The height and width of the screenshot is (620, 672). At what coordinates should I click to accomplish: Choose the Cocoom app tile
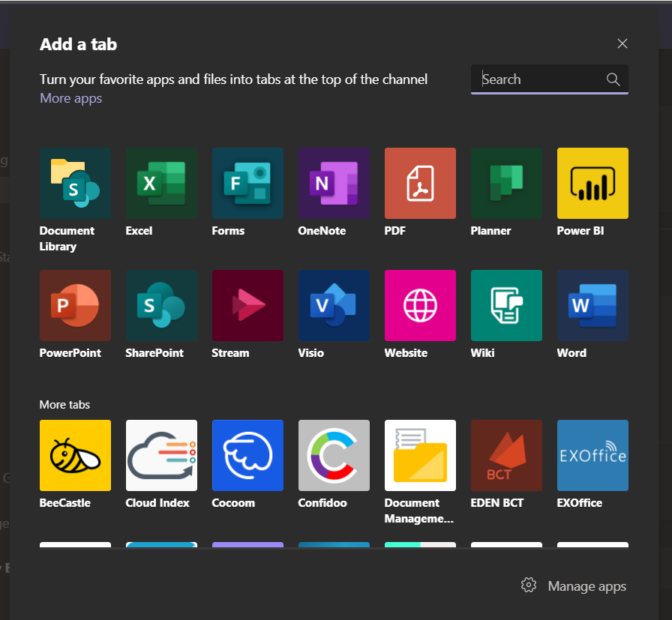point(247,456)
